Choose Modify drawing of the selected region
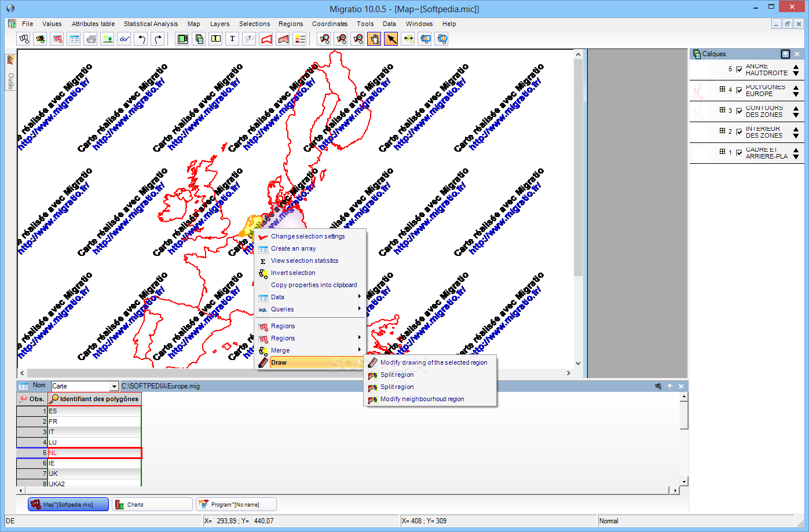This screenshot has height=532, width=809. 430,362
